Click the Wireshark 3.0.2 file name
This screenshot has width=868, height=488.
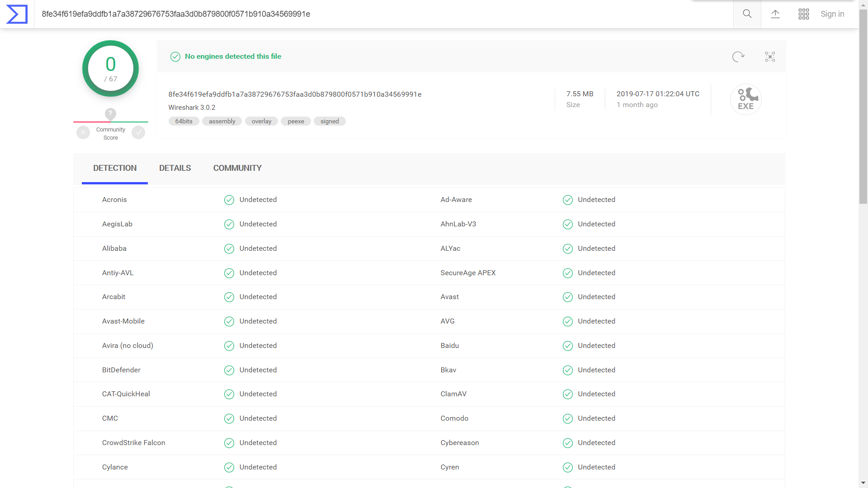[x=192, y=108]
